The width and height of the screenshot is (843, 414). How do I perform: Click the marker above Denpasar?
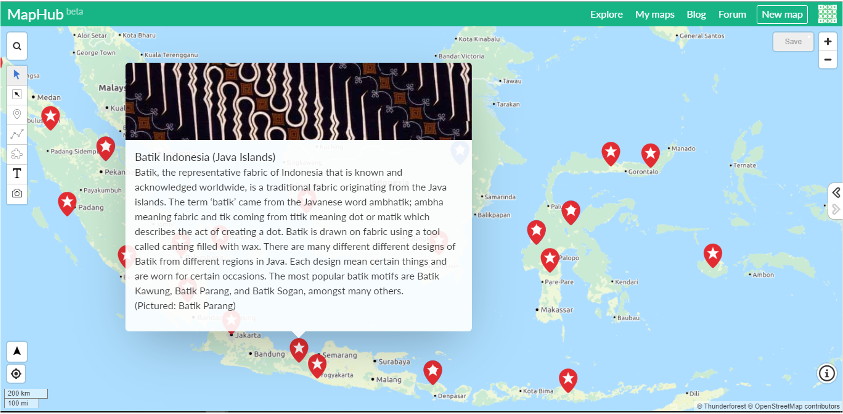click(x=433, y=372)
